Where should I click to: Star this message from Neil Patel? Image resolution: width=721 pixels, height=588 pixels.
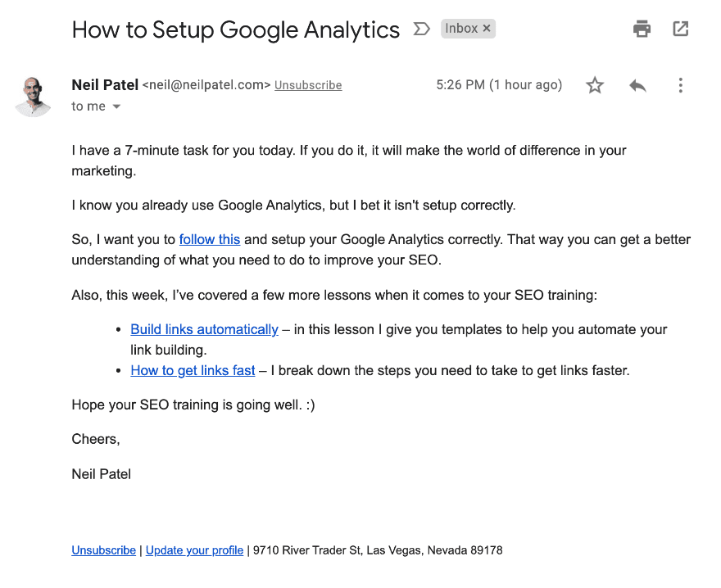[595, 85]
